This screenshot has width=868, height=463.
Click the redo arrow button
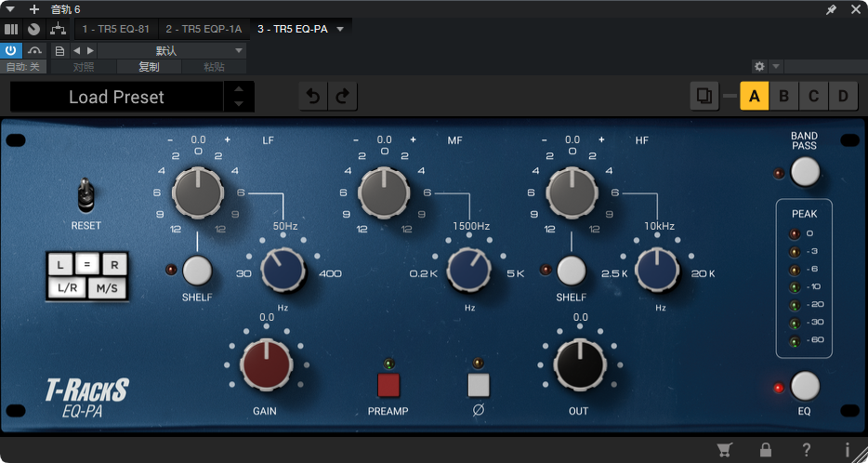[343, 97]
